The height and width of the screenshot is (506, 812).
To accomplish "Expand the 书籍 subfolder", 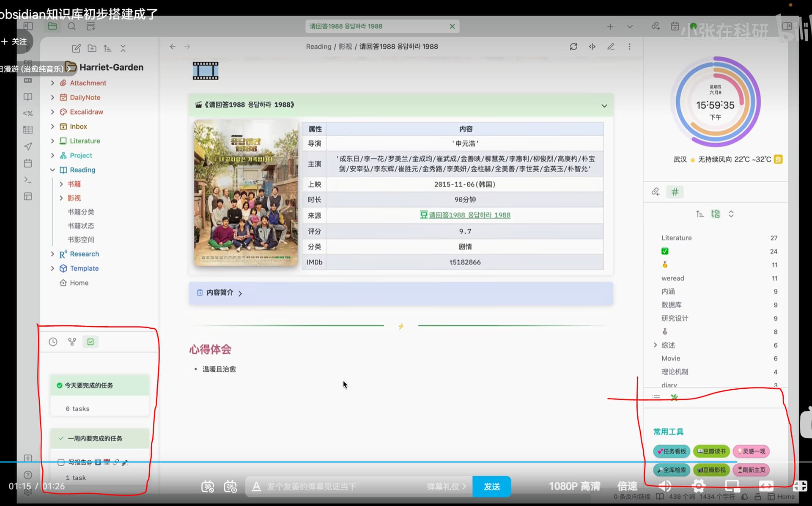I will coord(61,184).
